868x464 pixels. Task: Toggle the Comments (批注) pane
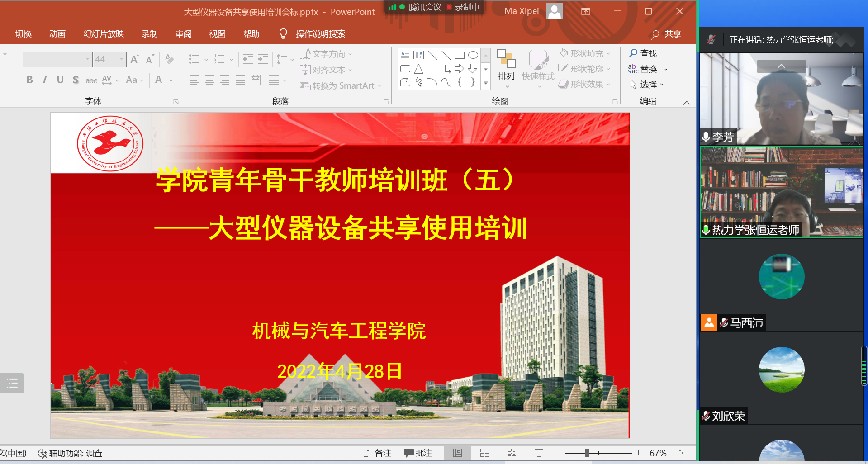418,453
